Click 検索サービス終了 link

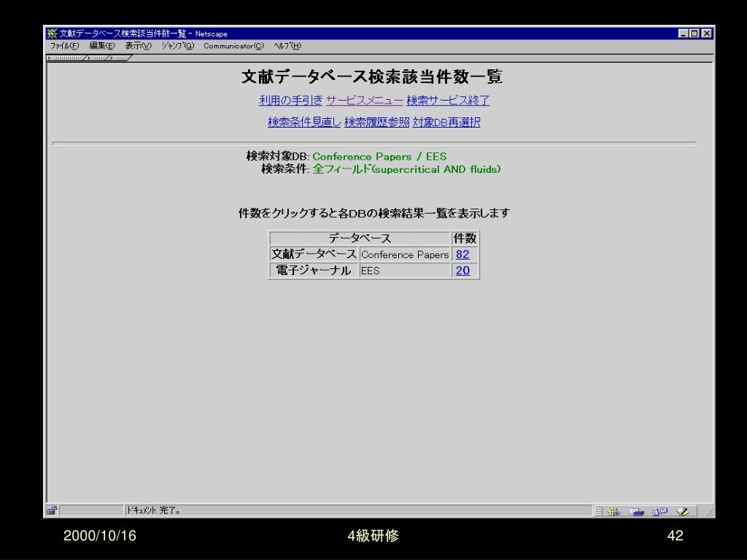click(448, 101)
